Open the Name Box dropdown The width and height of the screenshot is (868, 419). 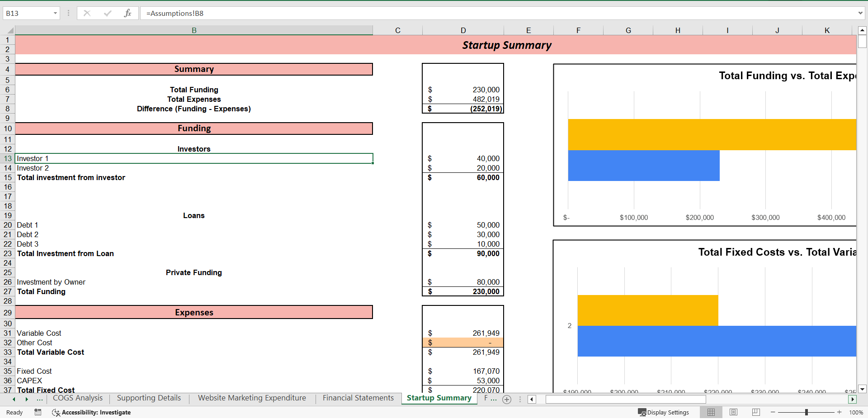[56, 13]
